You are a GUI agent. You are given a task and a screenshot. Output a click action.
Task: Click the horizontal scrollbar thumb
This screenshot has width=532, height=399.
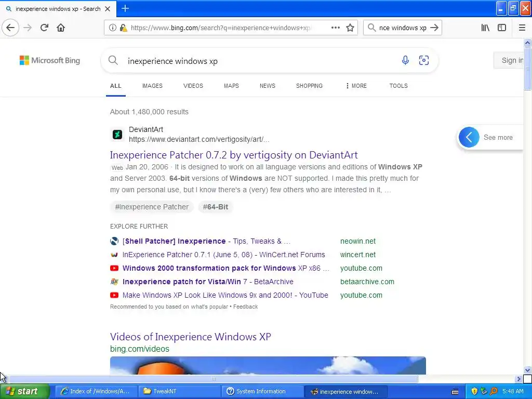pos(214,379)
